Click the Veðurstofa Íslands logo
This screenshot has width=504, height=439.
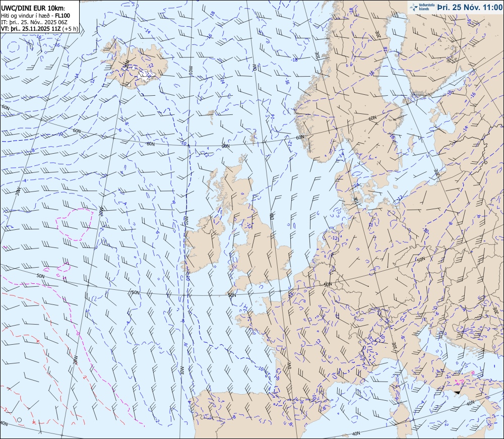click(421, 7)
